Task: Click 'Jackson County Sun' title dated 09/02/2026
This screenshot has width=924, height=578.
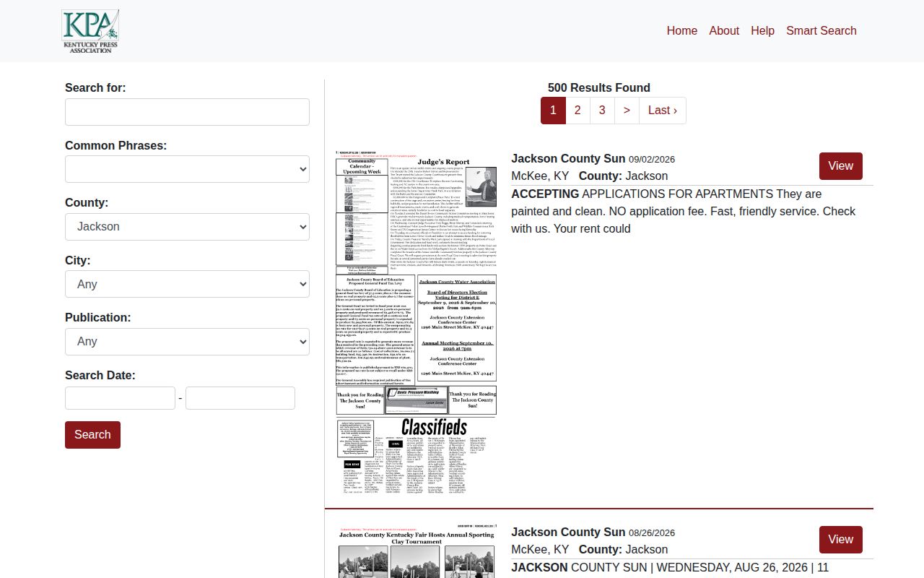Action: point(568,159)
